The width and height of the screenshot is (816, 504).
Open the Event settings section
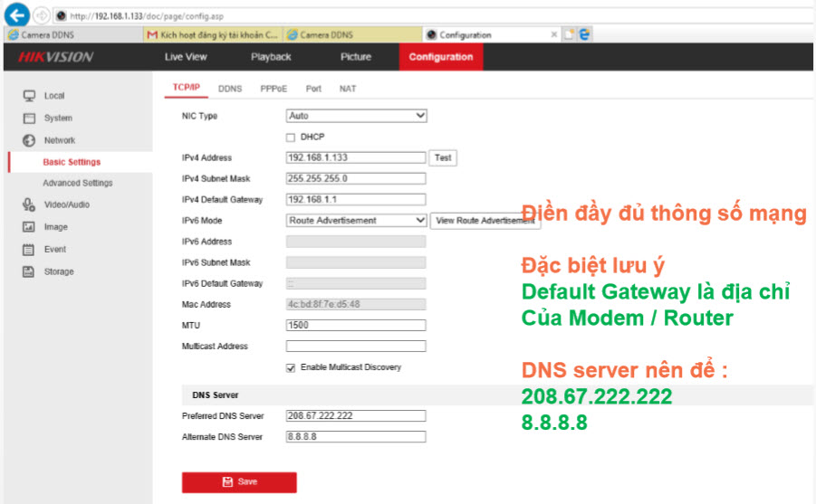[55, 250]
